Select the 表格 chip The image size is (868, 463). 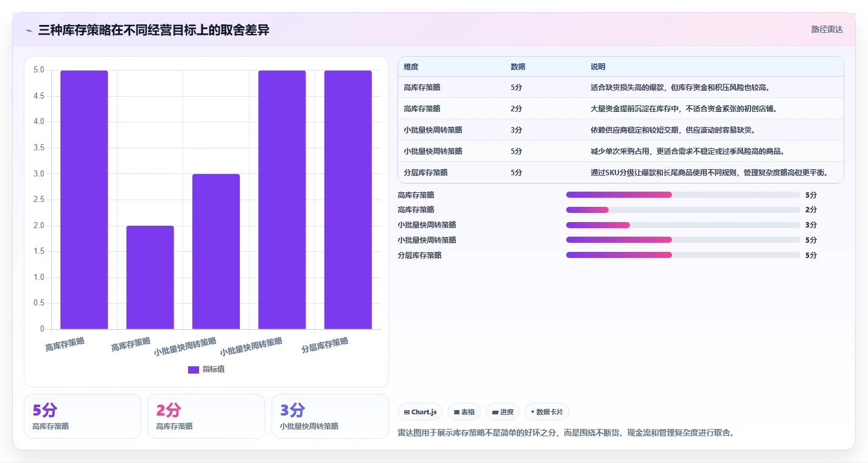point(464,412)
